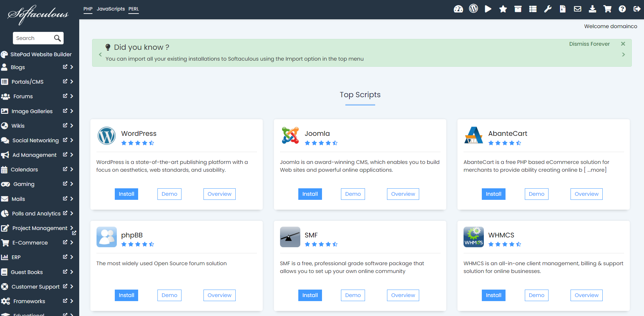Screen dimensions: 644x316
Task: Install WHMCS
Action: (x=493, y=295)
